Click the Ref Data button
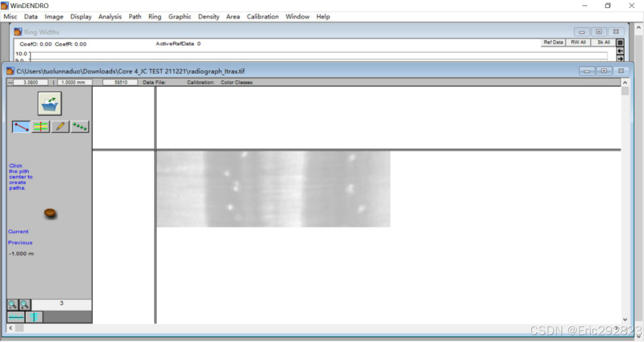Viewport: 644px width, 342px height. coord(553,42)
